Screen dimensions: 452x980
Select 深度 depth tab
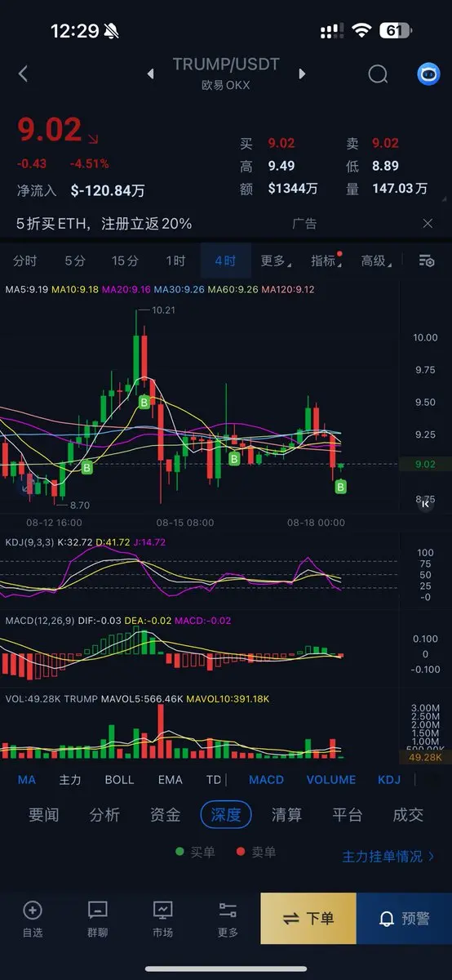(x=226, y=814)
